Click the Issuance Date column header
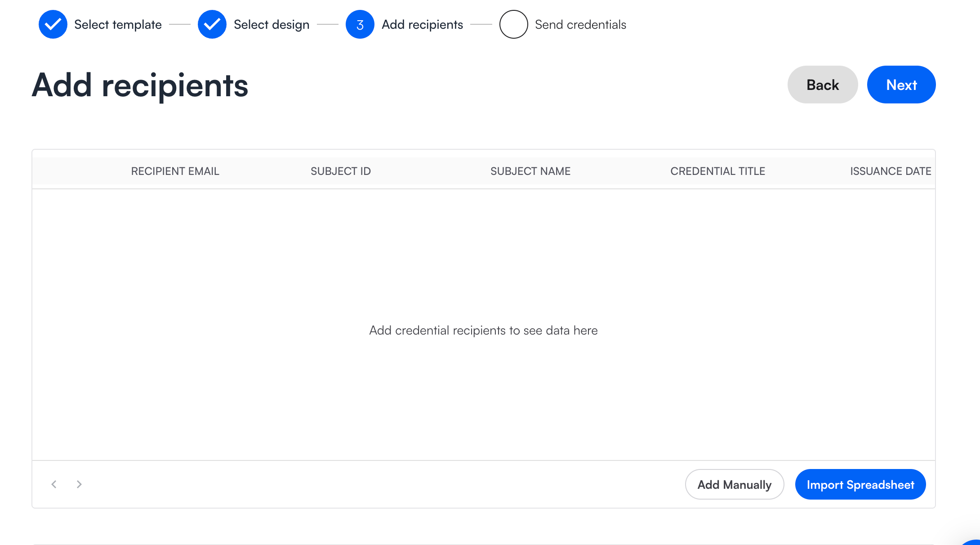The width and height of the screenshot is (980, 545). coord(890,171)
